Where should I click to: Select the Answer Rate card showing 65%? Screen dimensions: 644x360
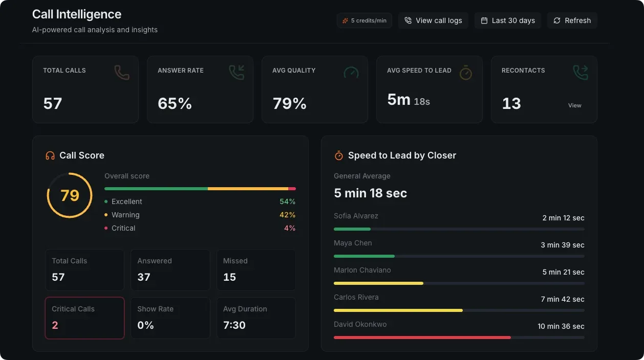[200, 89]
